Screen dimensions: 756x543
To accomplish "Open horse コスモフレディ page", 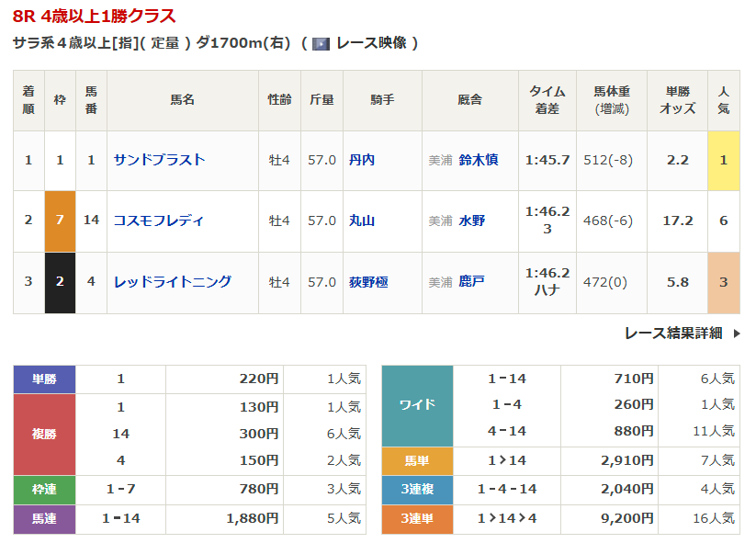I will (x=158, y=221).
